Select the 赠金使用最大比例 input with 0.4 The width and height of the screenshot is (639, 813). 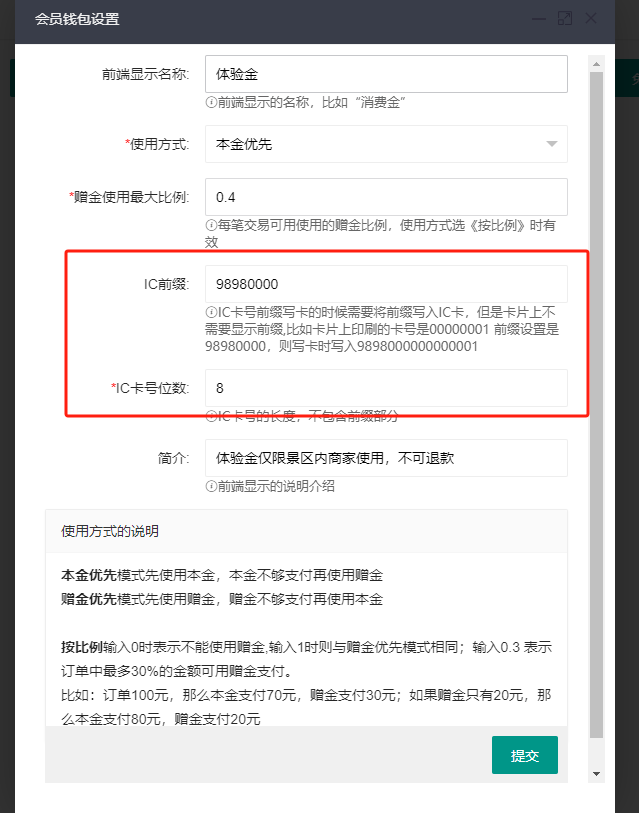pyautogui.click(x=386, y=197)
